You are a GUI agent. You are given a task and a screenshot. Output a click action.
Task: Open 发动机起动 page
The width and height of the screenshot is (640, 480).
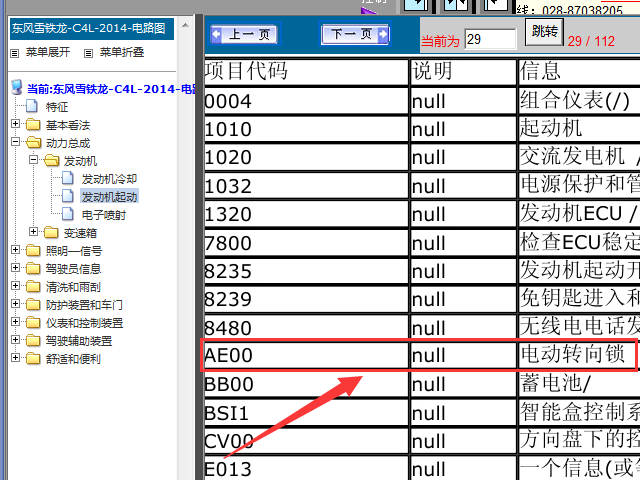(x=109, y=197)
